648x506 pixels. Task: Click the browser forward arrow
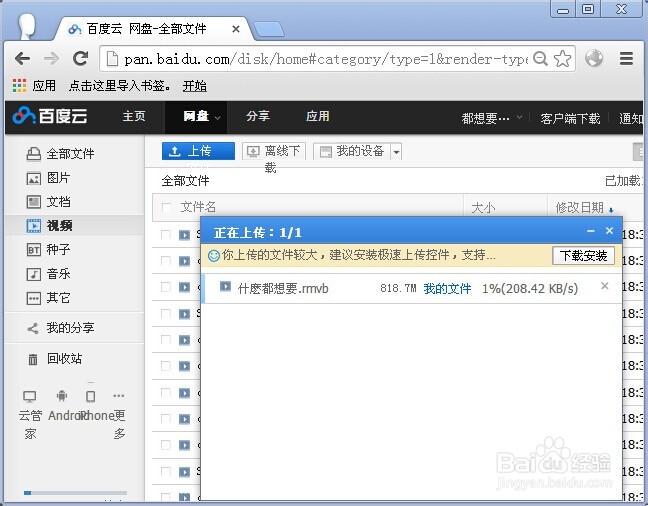[51, 59]
